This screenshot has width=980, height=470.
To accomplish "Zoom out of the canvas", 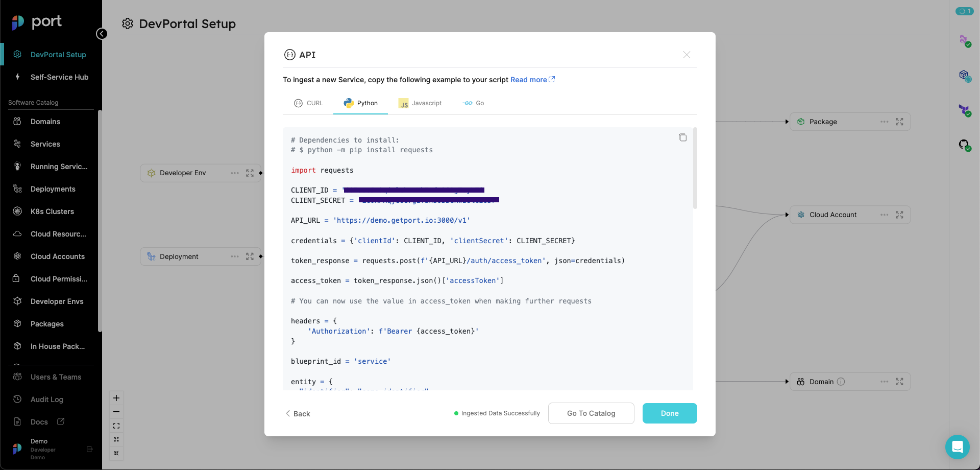I will (116, 412).
